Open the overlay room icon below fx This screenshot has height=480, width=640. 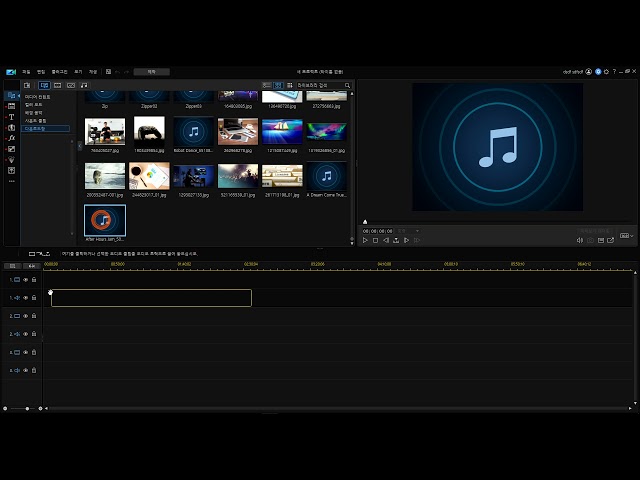click(x=11, y=149)
